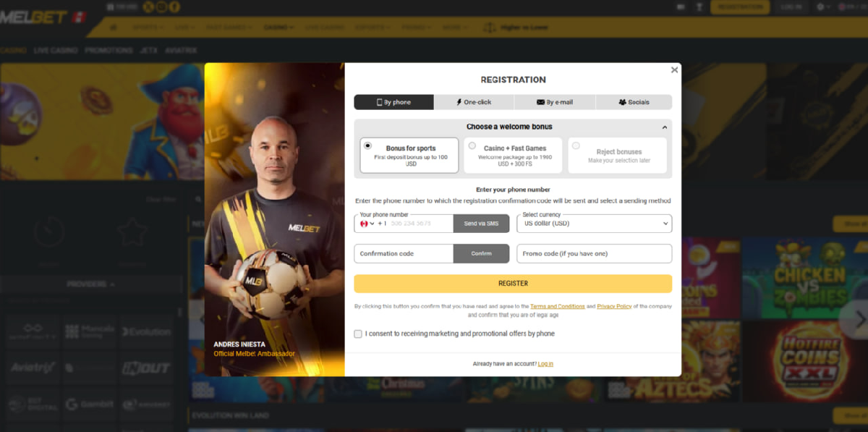Select the Gambit provider tile
Image resolution: width=868 pixels, height=432 pixels.
point(90,404)
